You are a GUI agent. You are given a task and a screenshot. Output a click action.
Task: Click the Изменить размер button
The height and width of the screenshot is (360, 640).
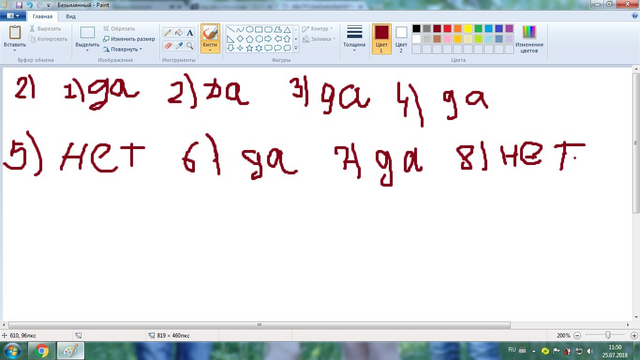[129, 39]
